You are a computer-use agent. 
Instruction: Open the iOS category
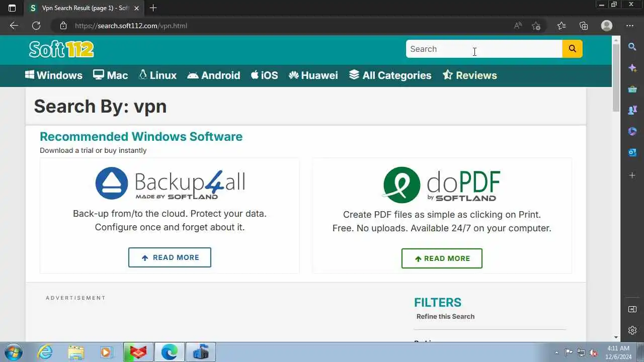click(x=265, y=75)
